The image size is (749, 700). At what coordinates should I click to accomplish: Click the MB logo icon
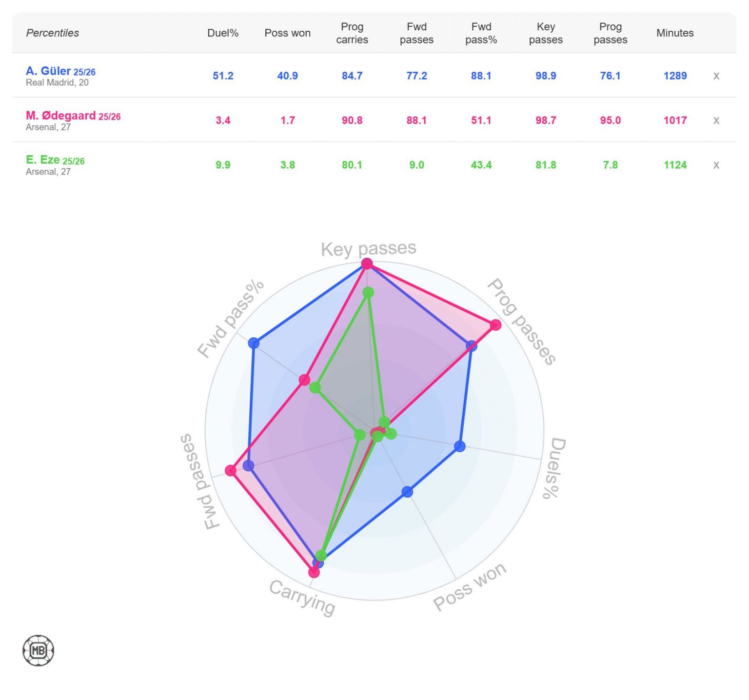click(39, 650)
